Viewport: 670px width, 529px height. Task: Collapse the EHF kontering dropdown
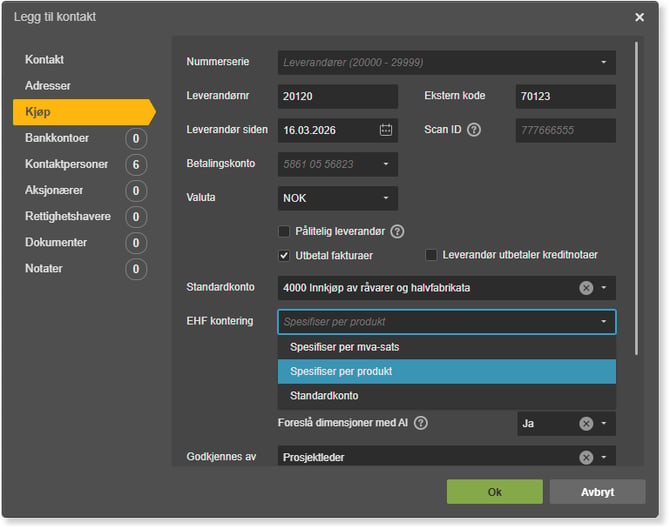[x=603, y=322]
